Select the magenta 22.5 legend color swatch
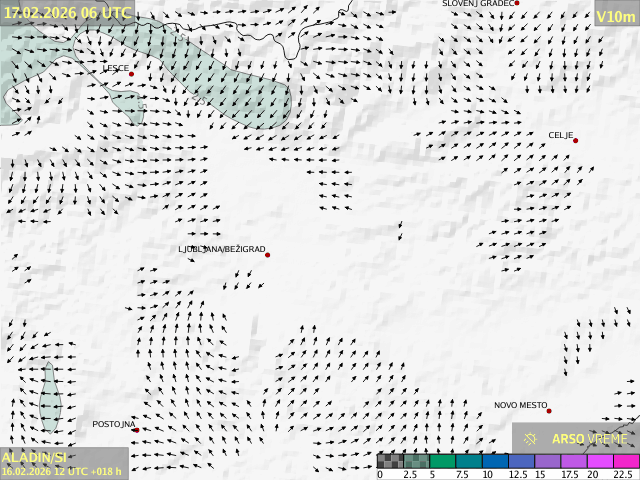The width and height of the screenshot is (640, 480). coord(625,461)
